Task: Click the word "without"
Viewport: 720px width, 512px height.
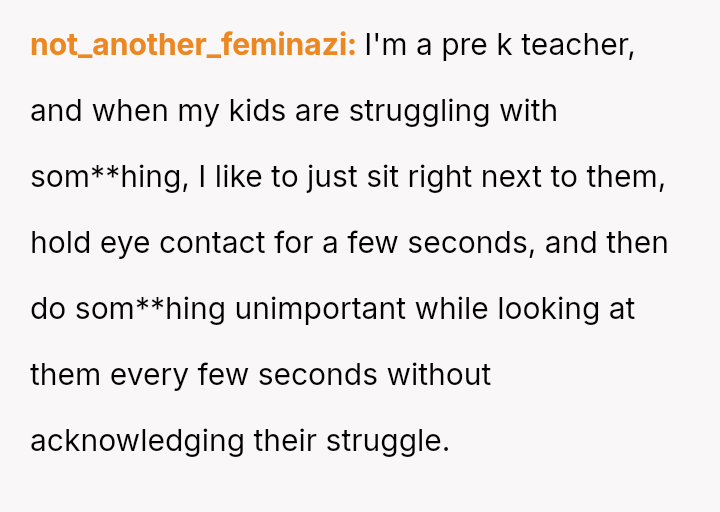Action: 439,375
